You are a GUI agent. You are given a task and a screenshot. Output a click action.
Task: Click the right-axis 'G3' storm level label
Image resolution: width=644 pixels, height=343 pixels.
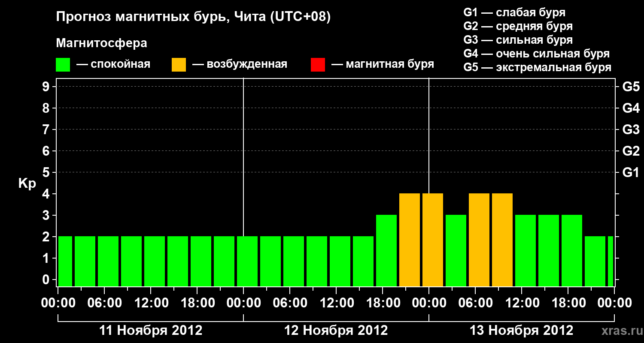tap(631, 130)
